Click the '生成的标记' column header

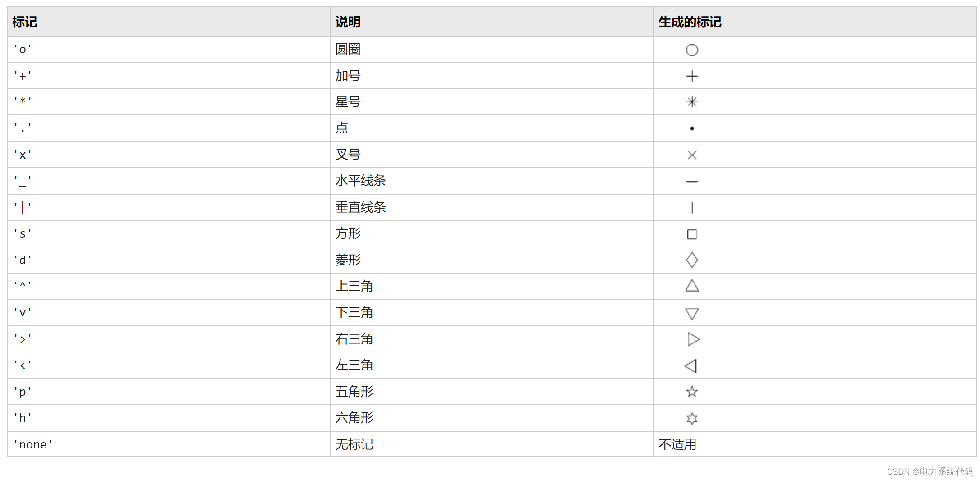coord(690,22)
